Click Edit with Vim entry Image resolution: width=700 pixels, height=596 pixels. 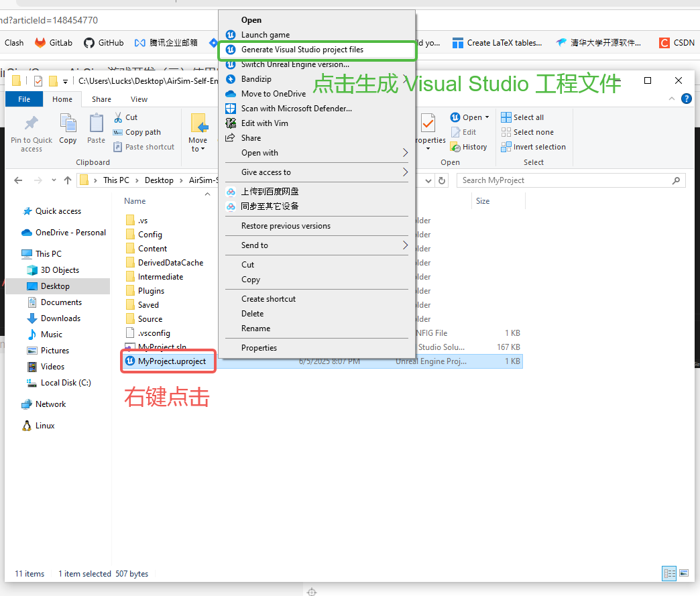[x=316, y=123]
